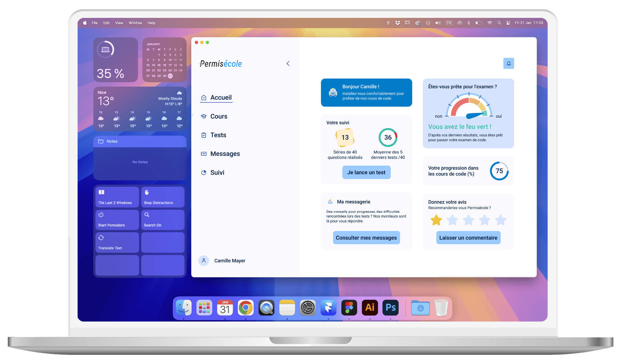Open Adobe Illustrator from the dock
621x364 pixels.
pos(370,307)
